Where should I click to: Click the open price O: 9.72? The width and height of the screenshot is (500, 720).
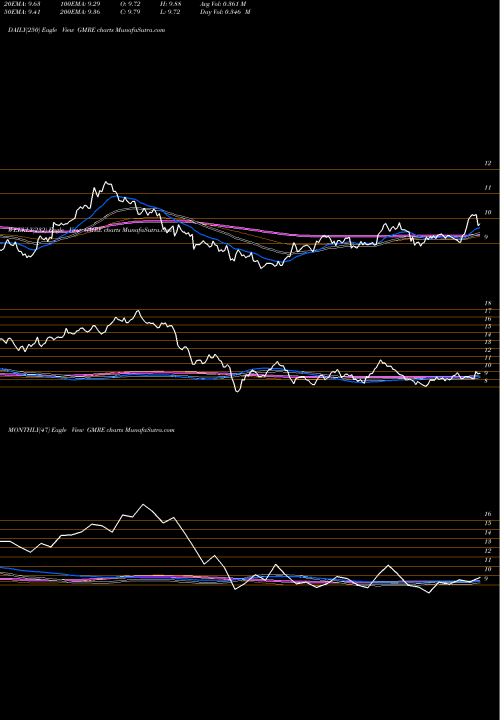point(130,4)
